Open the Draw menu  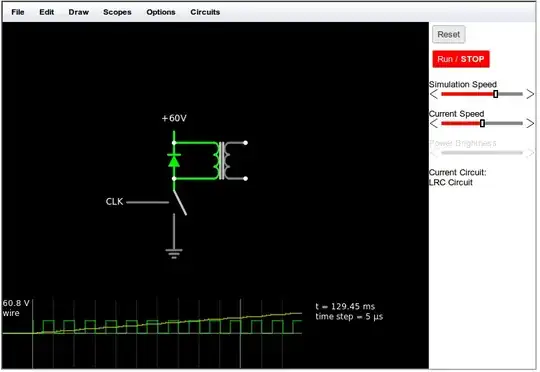[79, 12]
